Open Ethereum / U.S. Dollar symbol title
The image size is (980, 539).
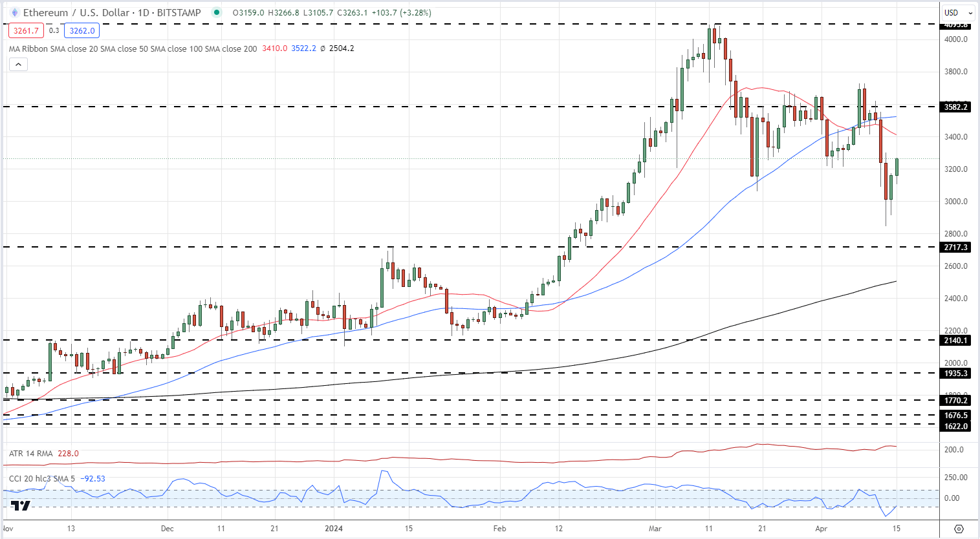[x=112, y=12]
